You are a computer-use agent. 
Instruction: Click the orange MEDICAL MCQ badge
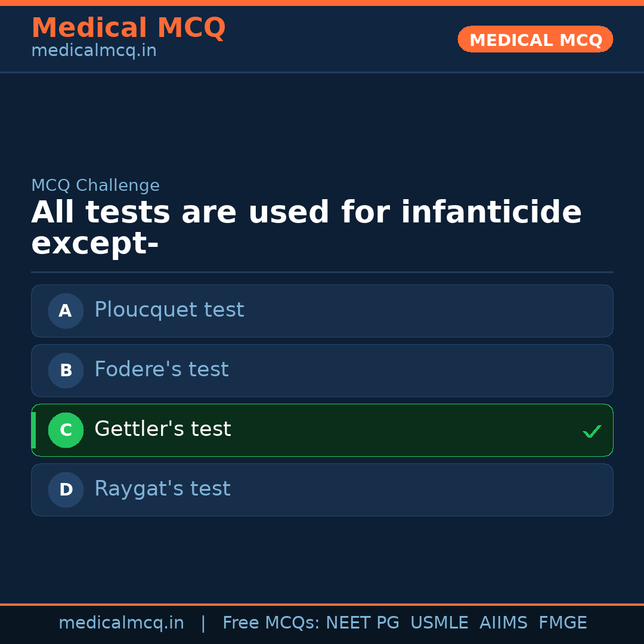click(x=535, y=39)
